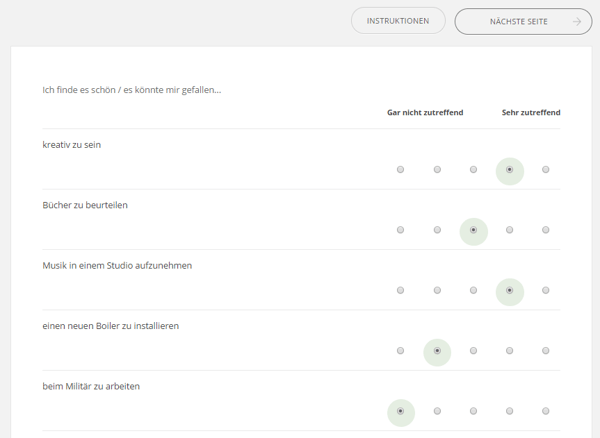Select third option for 'beim Militär zu arbeiten'
600x438 pixels.
point(473,411)
